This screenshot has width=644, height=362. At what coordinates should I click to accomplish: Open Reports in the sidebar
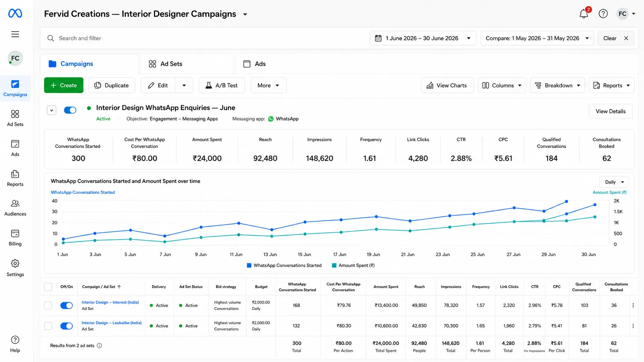[x=15, y=178]
